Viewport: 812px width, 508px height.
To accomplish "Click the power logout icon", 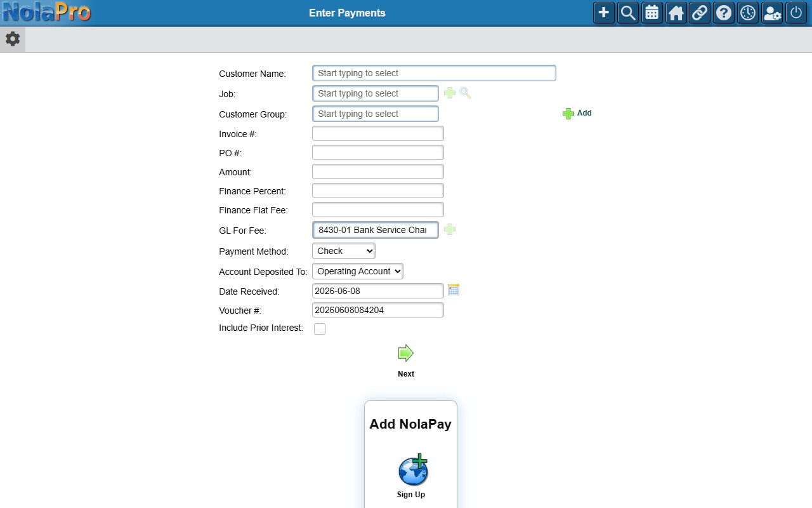I will click(x=796, y=13).
